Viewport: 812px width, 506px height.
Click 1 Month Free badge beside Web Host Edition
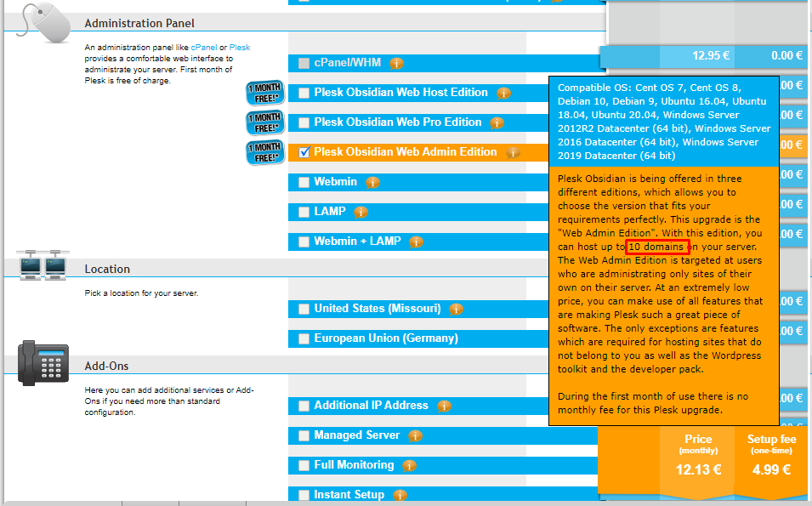(x=265, y=94)
